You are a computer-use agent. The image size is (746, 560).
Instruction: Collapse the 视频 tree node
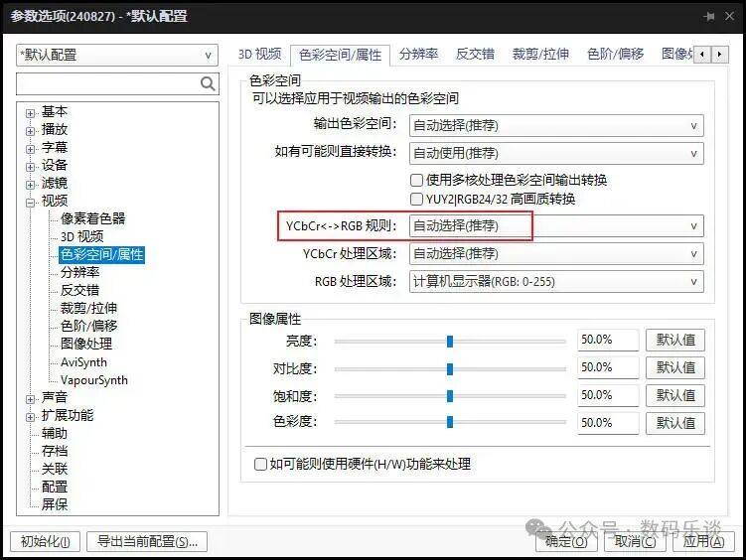pyautogui.click(x=31, y=203)
